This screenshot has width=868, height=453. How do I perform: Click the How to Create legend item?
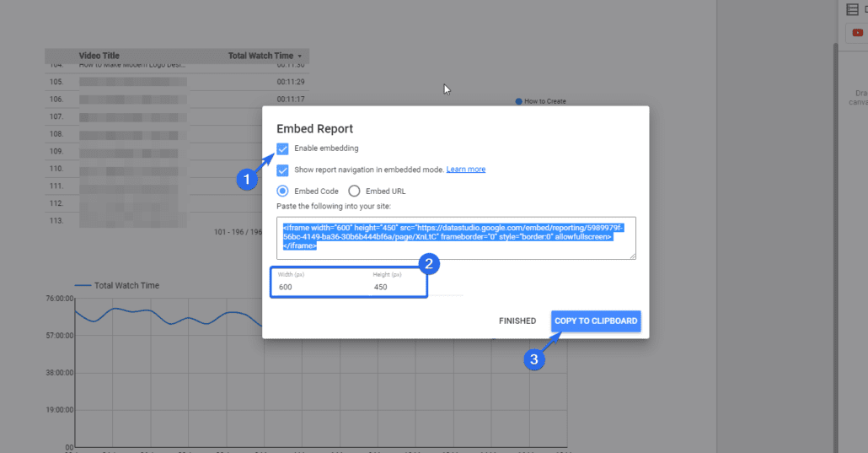[541, 101]
